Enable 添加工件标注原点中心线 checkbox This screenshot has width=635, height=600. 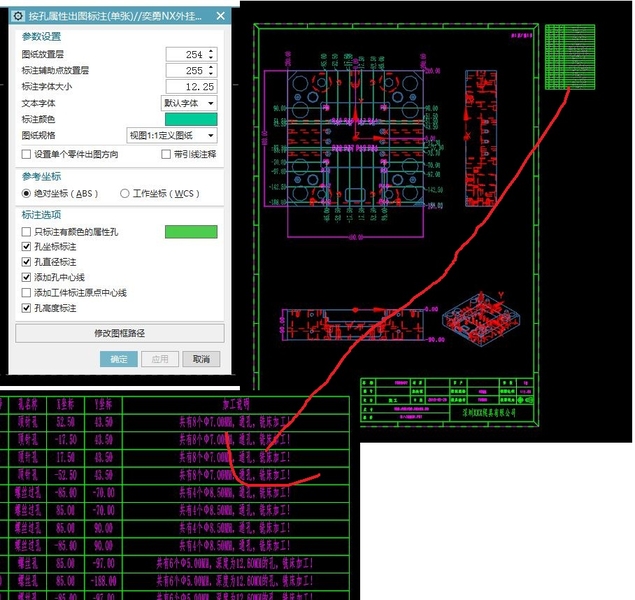26,293
